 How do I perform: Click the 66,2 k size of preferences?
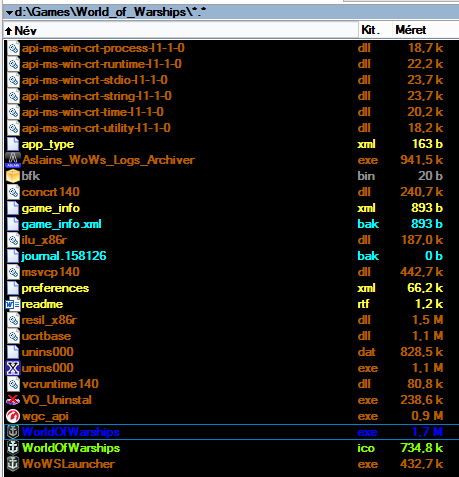click(425, 288)
